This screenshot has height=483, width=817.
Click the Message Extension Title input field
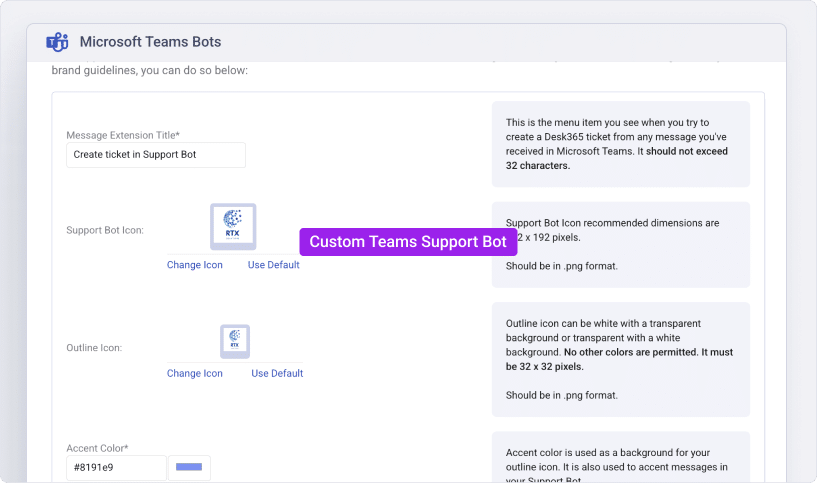click(x=156, y=155)
